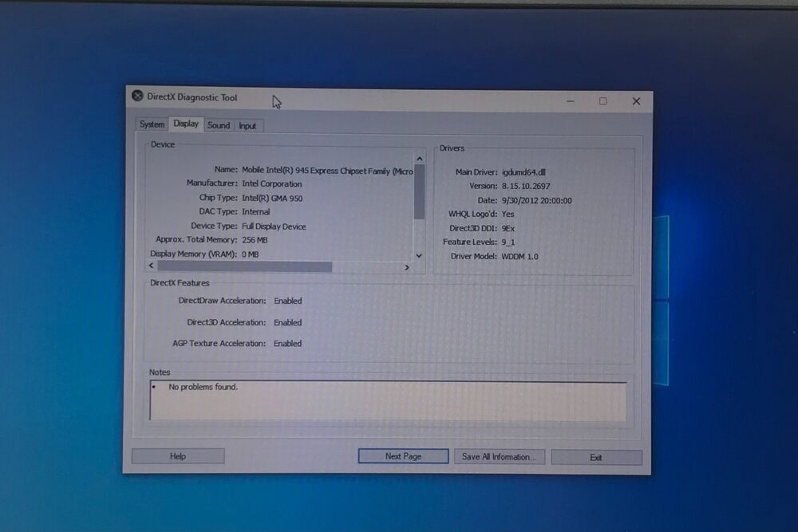The height and width of the screenshot is (532, 798).
Task: Click the Next Page button
Action: pyautogui.click(x=403, y=456)
